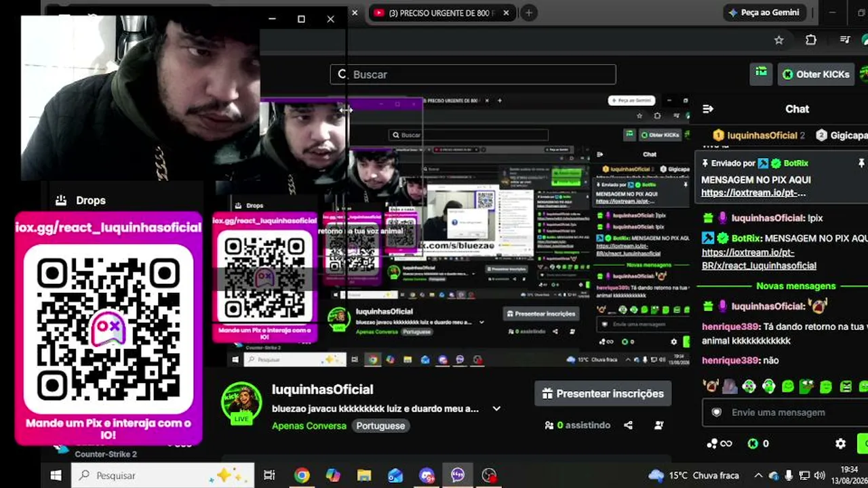This screenshot has height=488, width=868.
Task: Click the henrique389 username in chat
Action: click(x=730, y=327)
